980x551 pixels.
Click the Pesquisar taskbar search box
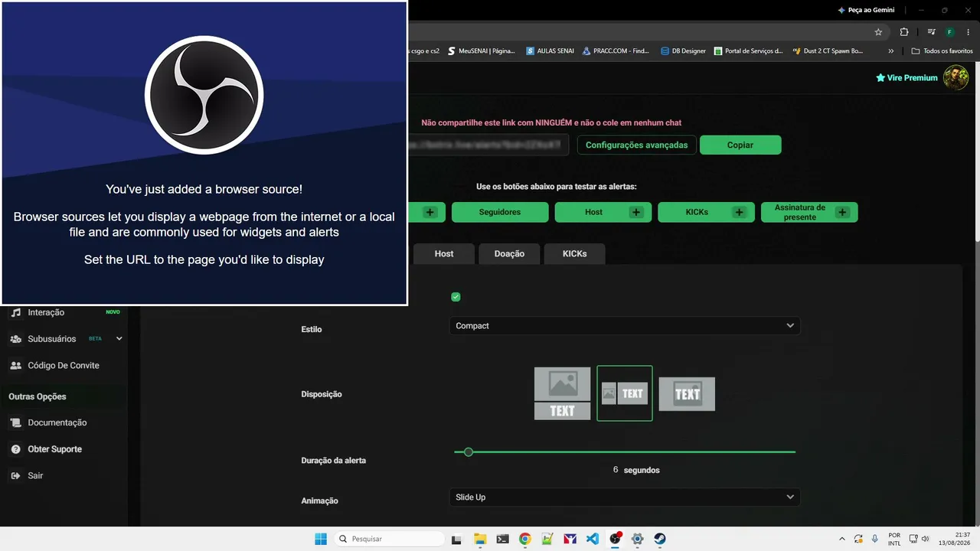tap(388, 539)
